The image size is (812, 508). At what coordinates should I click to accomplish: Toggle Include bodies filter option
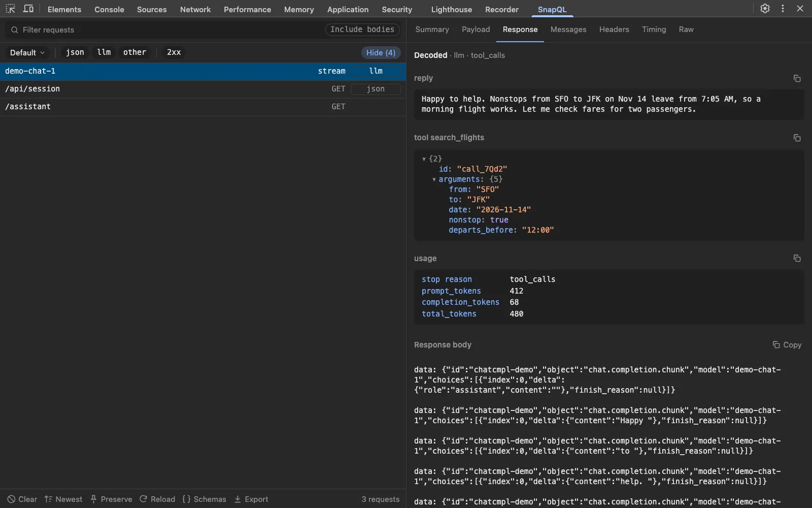click(362, 29)
